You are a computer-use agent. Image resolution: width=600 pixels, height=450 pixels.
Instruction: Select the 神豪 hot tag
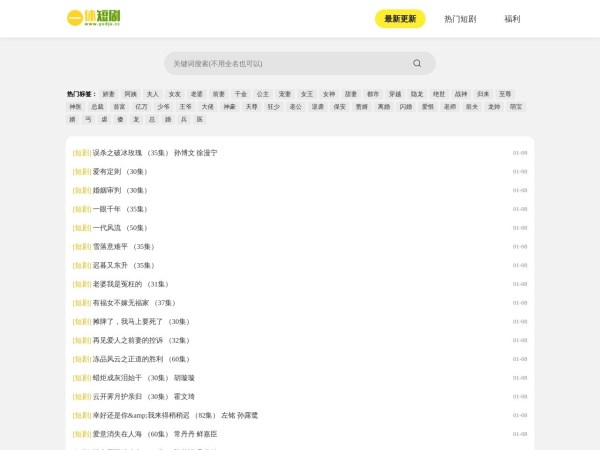230,106
